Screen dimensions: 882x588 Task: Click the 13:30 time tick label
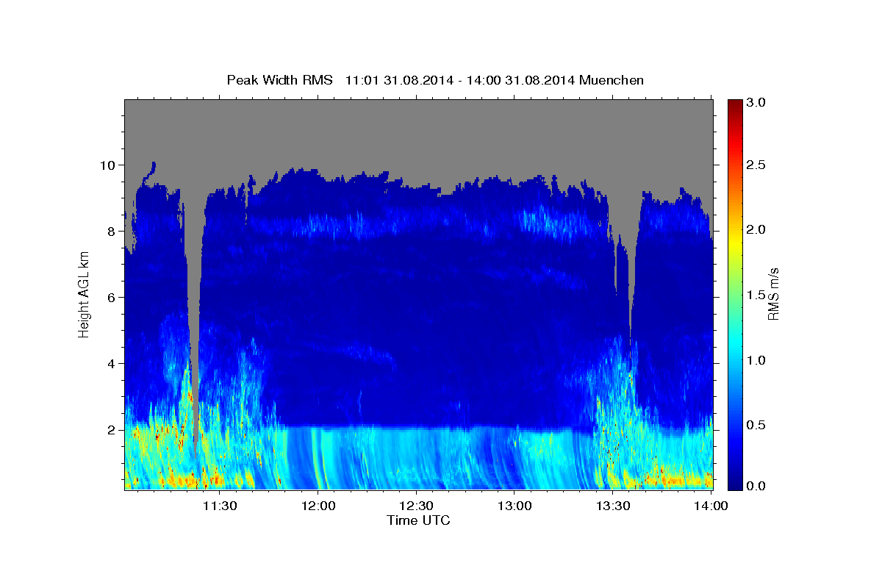click(614, 506)
